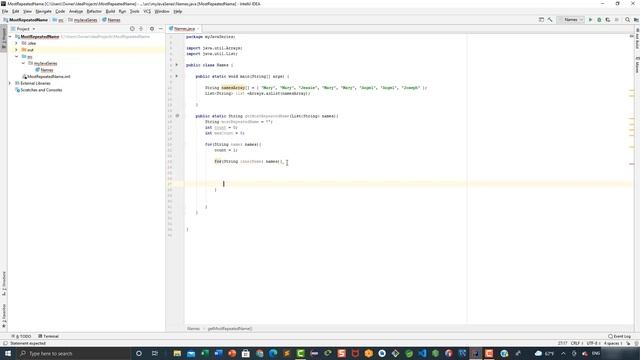Start debugging with the bug icon
The width and height of the screenshot is (640, 360).
[599, 20]
